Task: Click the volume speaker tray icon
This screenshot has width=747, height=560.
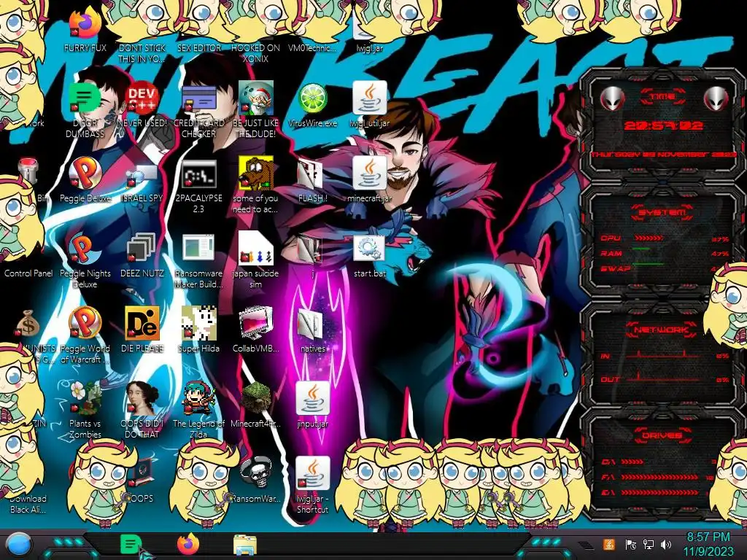Action: [665, 544]
